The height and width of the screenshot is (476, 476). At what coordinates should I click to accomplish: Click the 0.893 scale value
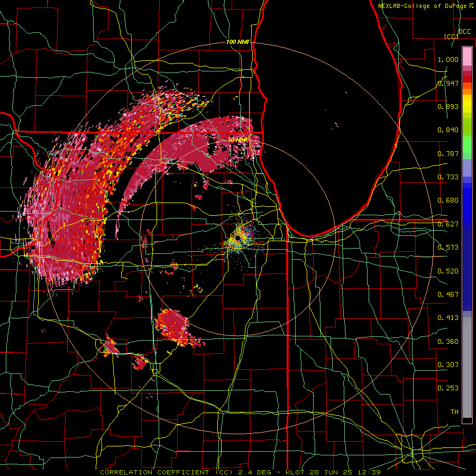[448, 106]
